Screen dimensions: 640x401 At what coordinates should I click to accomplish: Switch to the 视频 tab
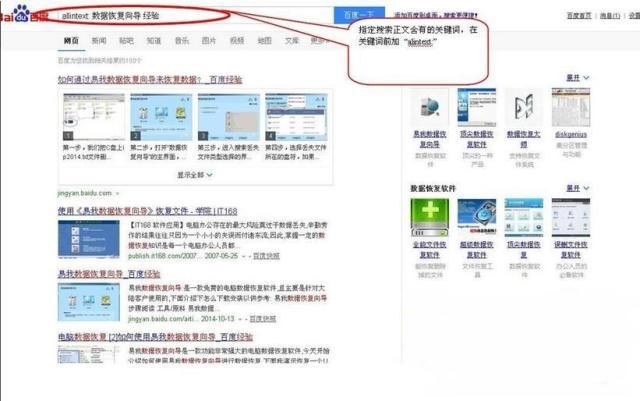click(x=237, y=40)
